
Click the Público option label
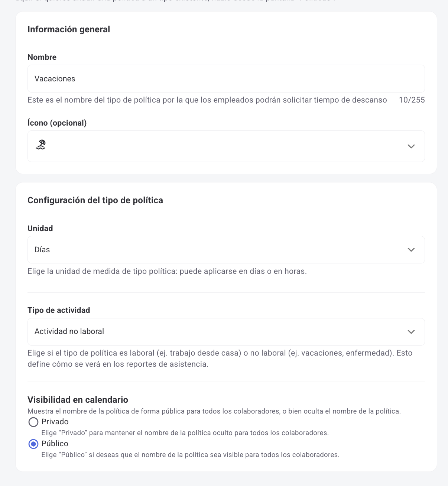pyautogui.click(x=55, y=444)
